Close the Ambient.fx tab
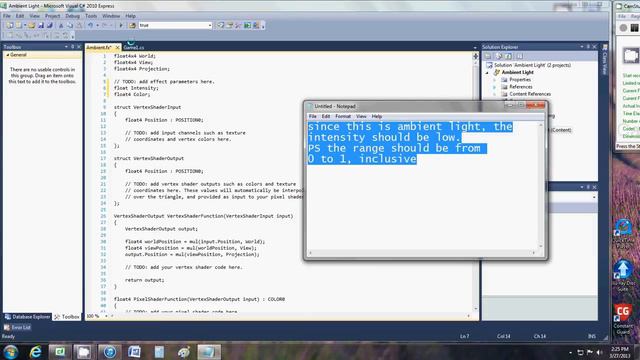This screenshot has width=640, height=360. (x=118, y=47)
